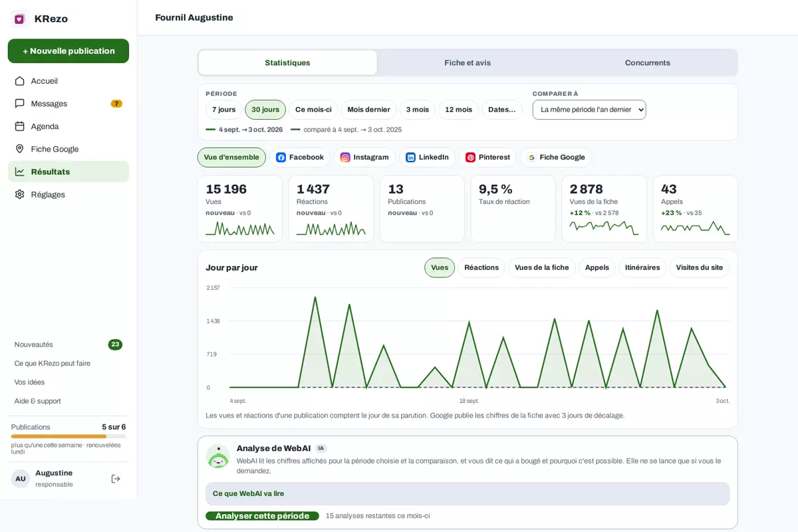Switch to the Statistiques tab
This screenshot has height=532, width=798.
[x=287, y=63]
